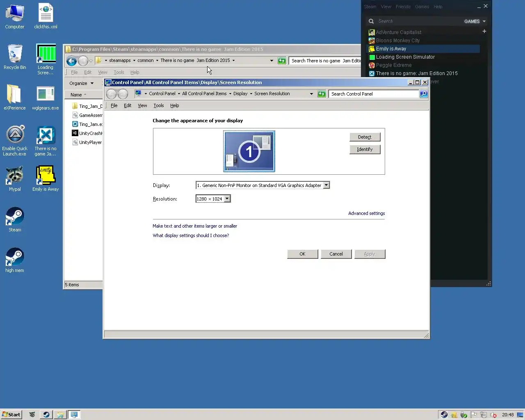Open Help menu in Screen Resolution window
The height and width of the screenshot is (420, 525).
tap(175, 105)
